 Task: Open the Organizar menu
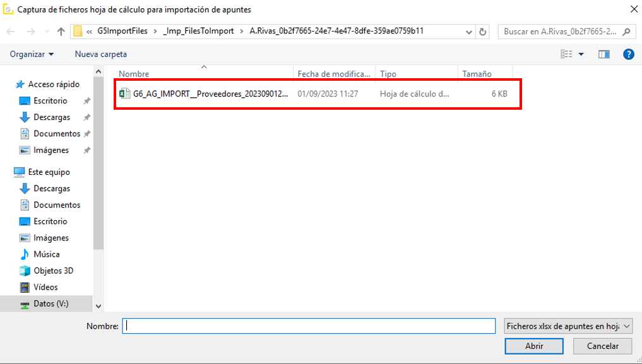(32, 54)
